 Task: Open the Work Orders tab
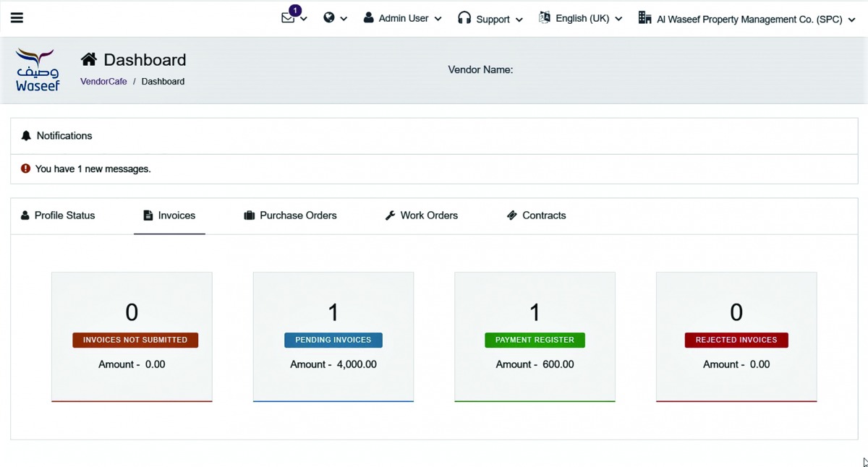coord(421,215)
